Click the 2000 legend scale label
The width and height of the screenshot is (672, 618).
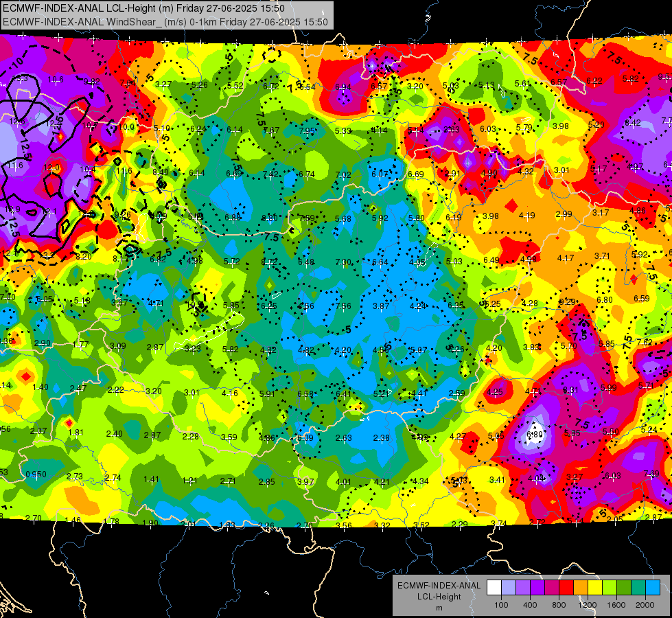click(645, 605)
